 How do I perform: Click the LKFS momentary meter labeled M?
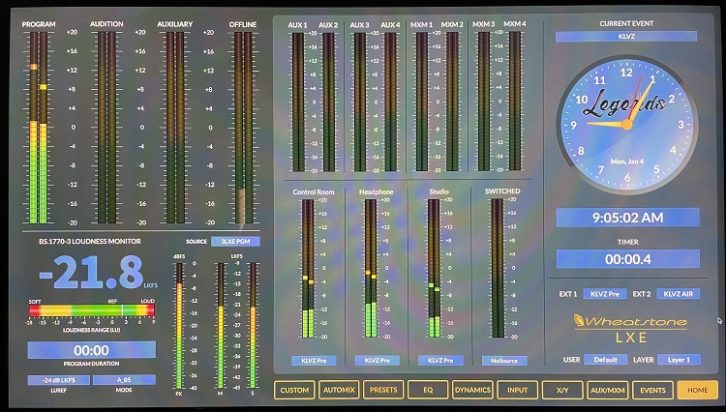(x=221, y=326)
